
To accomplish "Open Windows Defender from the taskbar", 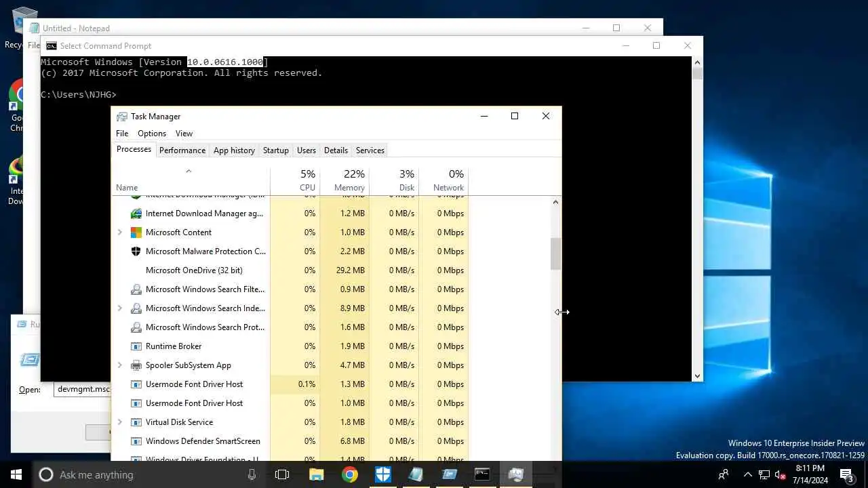I will coord(383,474).
